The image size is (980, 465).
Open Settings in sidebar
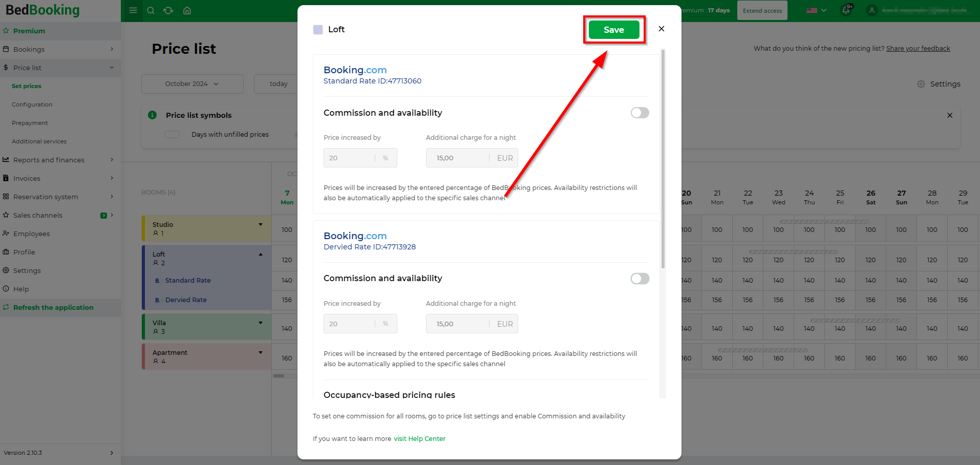click(x=60, y=270)
